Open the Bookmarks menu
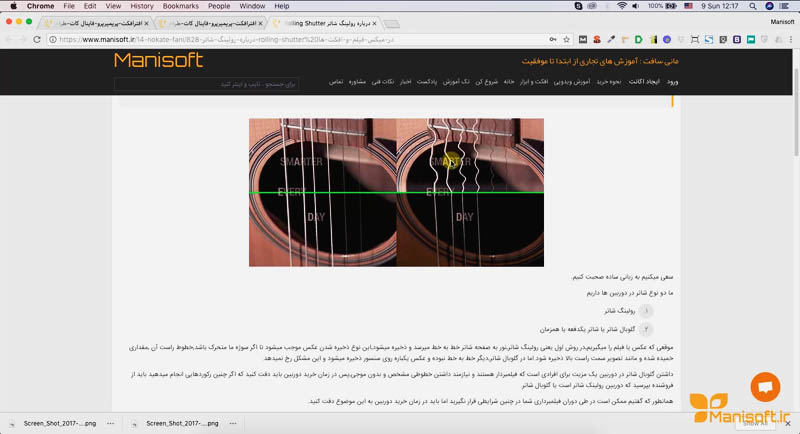The width and height of the screenshot is (800, 434). point(181,6)
